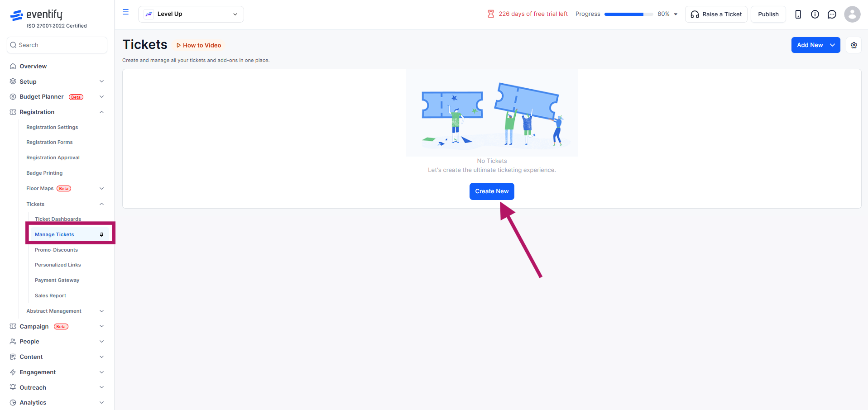Click the tickets illustration image

point(492,113)
